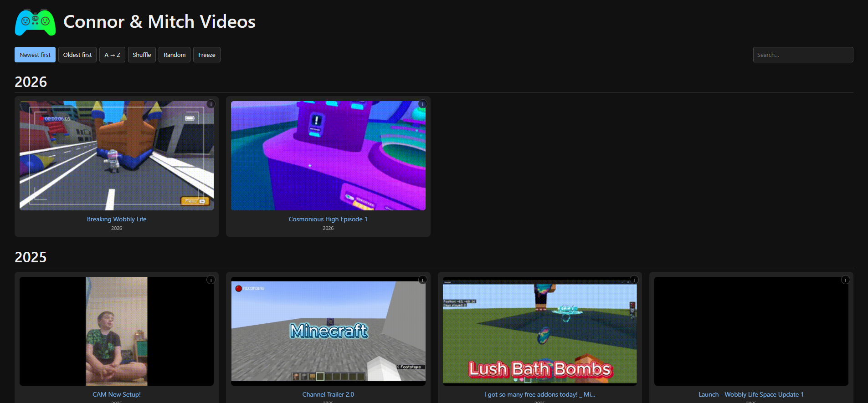Open the Cosmonious High Episode 1 link
The image size is (868, 403).
tap(328, 219)
